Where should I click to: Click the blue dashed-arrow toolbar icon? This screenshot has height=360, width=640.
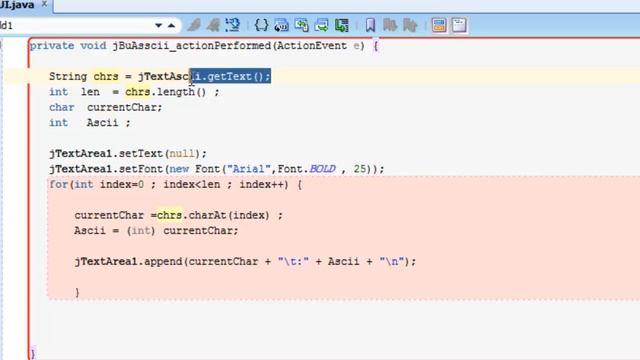tap(233, 25)
